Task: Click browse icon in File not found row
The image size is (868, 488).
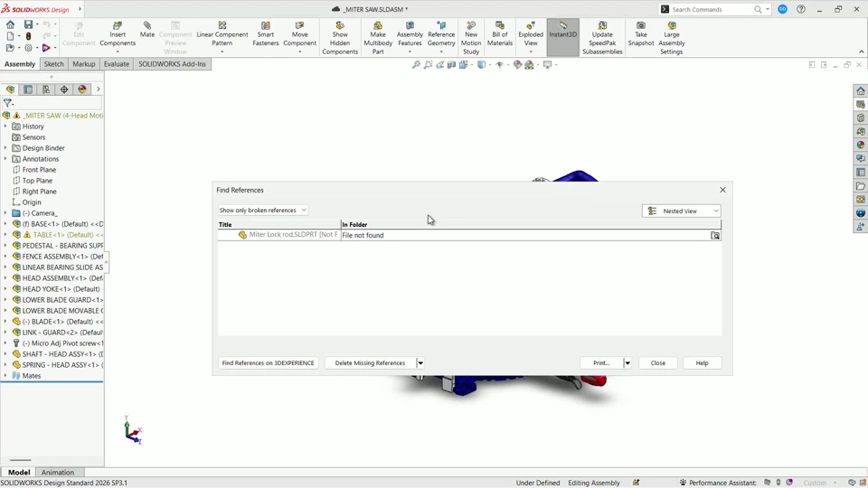Action: [x=715, y=235]
